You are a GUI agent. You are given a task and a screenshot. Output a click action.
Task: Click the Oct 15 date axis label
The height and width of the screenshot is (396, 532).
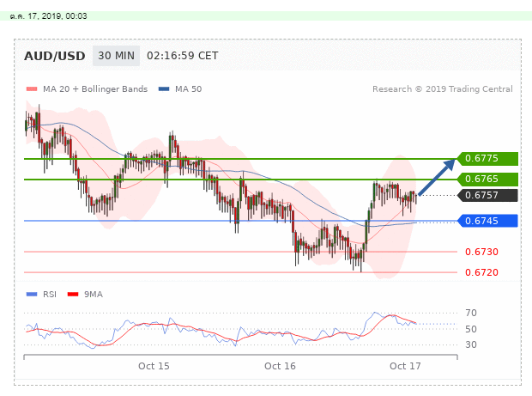(x=154, y=366)
